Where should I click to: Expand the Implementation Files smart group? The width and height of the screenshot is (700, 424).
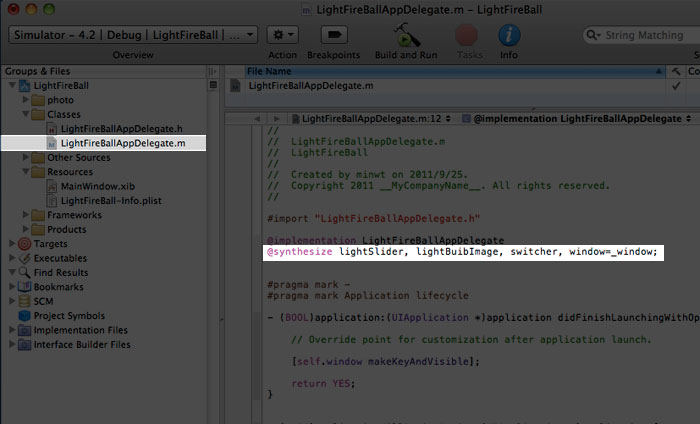(x=12, y=329)
